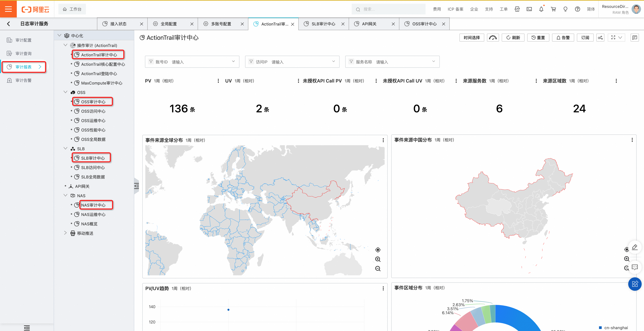Open 审计告警 in the sidebar

pyautogui.click(x=23, y=80)
